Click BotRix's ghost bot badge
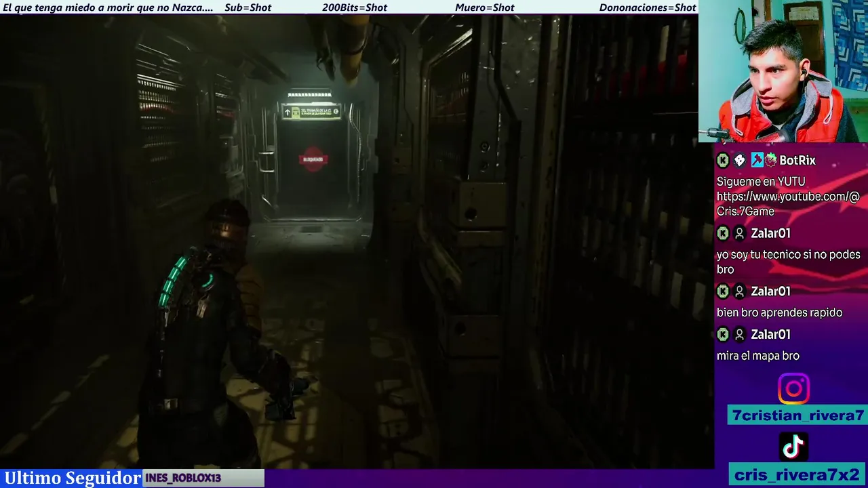Image resolution: width=868 pixels, height=488 pixels. (x=740, y=161)
